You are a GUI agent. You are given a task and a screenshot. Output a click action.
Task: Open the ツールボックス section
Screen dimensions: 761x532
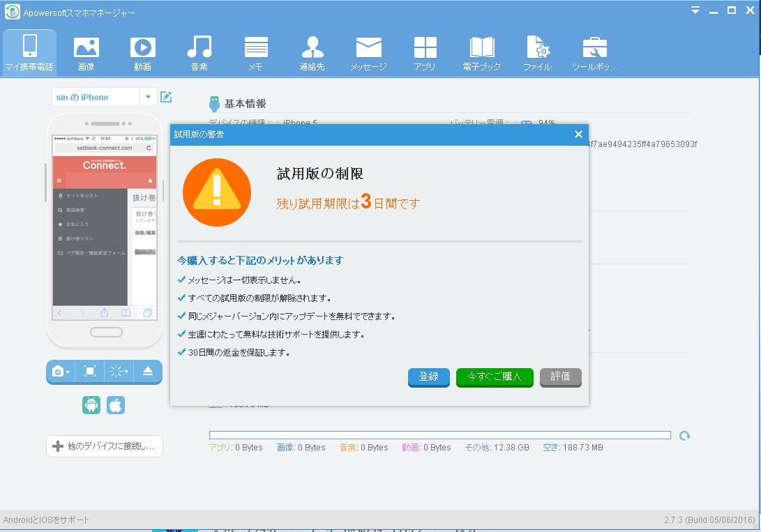[594, 54]
